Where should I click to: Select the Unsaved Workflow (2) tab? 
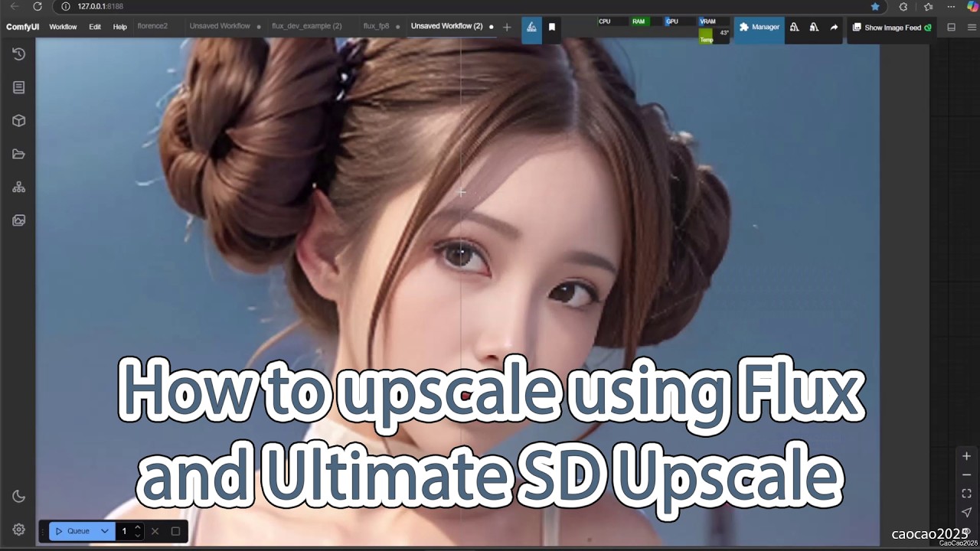click(446, 26)
